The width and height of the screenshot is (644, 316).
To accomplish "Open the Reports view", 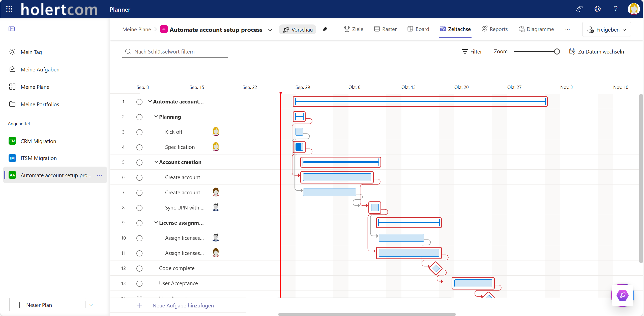I will pos(494,29).
